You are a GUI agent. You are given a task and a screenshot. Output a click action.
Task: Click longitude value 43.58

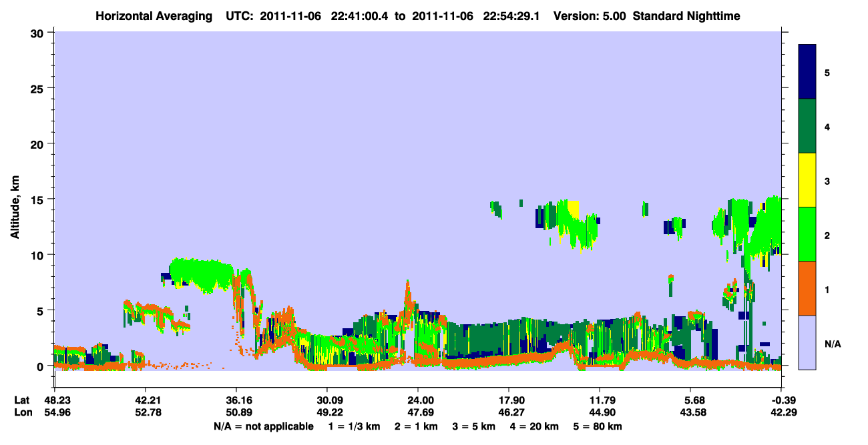pyautogui.click(x=692, y=412)
